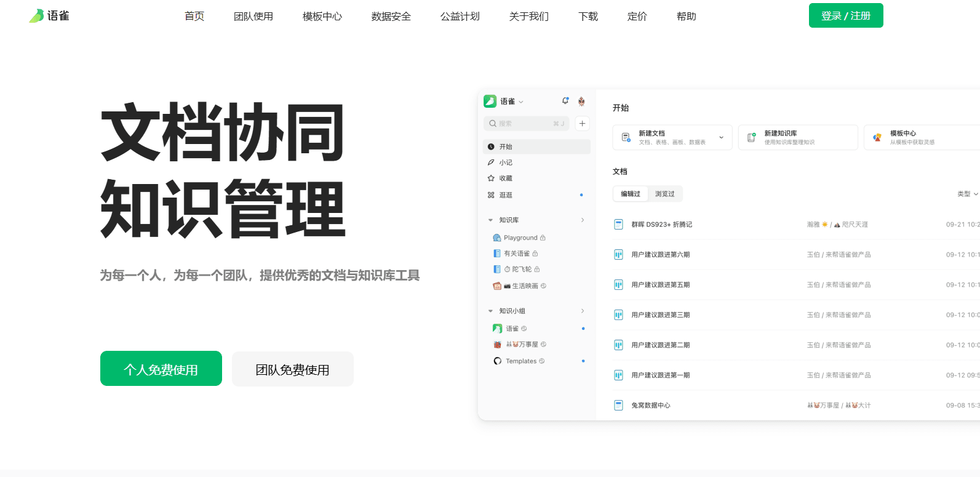Open the 模板中心 card in the app panel
Viewport: 980px width, 477px height.
923,137
